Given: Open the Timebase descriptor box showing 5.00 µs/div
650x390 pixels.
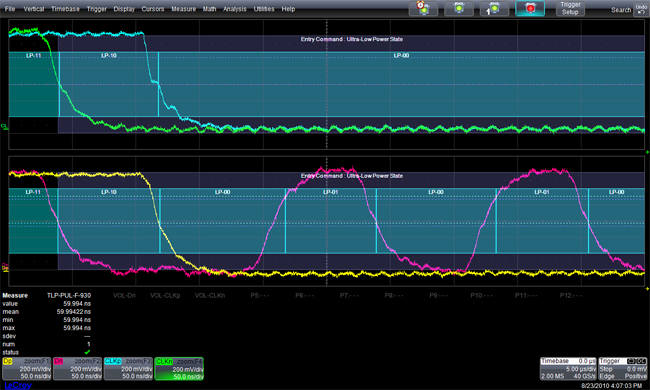Looking at the screenshot, I should [x=568, y=368].
